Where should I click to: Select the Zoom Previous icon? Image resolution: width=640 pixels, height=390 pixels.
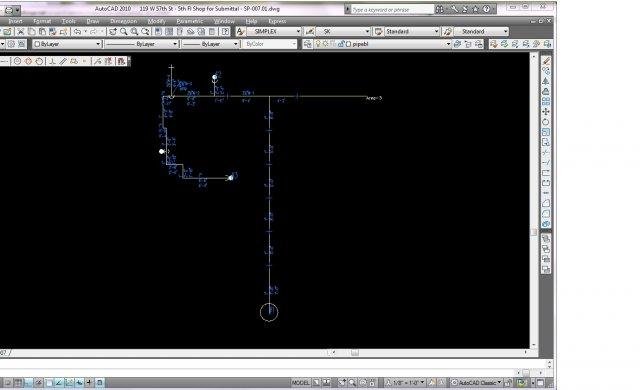145,31
